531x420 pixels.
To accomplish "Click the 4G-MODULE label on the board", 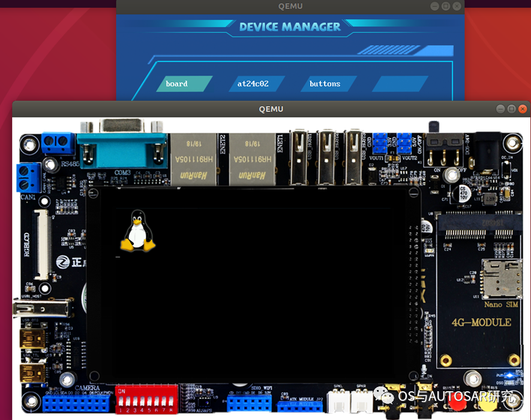I will [481, 322].
